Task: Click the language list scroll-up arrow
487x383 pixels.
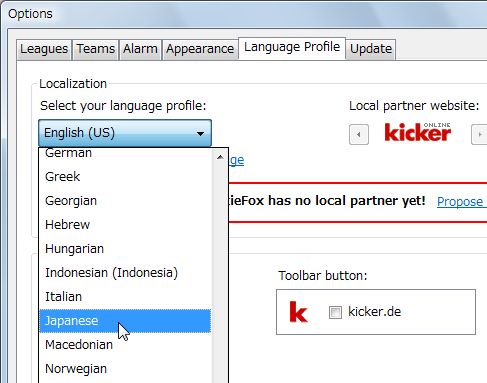Action: click(220, 157)
